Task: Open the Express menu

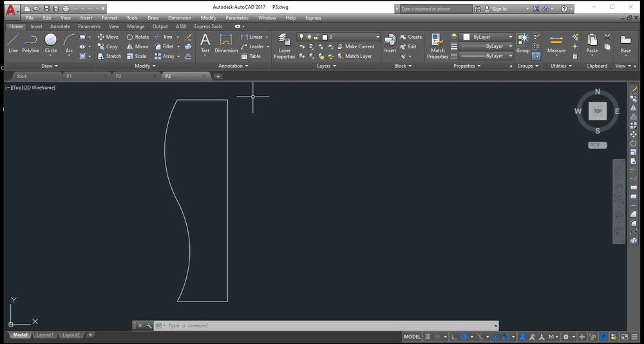Action: point(313,18)
